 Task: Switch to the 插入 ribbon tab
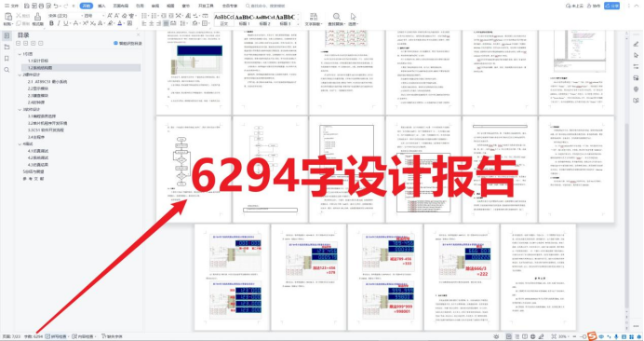[101, 6]
